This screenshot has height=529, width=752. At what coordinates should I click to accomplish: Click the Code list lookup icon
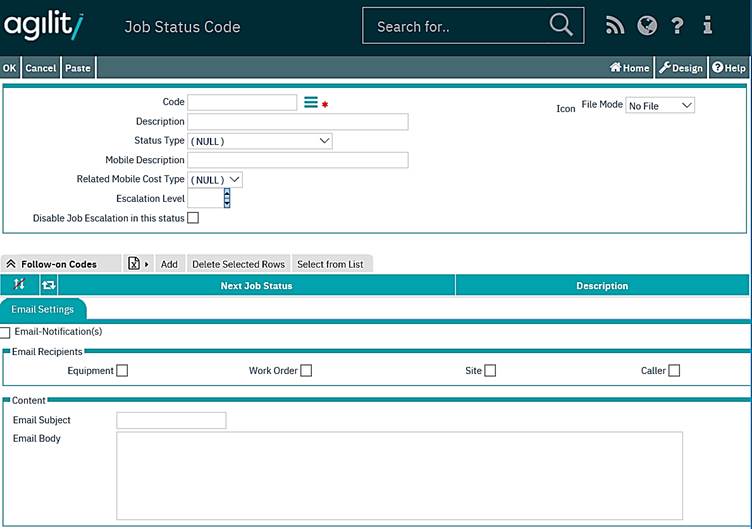point(311,103)
